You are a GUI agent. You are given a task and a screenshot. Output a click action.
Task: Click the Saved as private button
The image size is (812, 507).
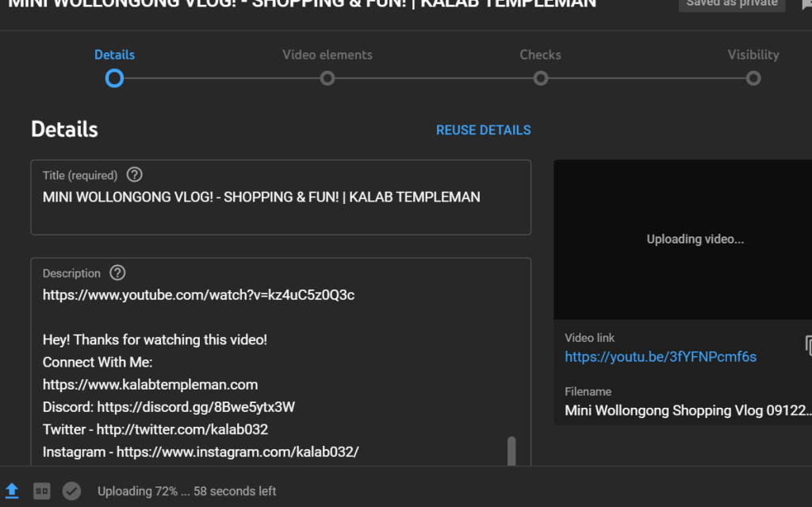(x=731, y=4)
